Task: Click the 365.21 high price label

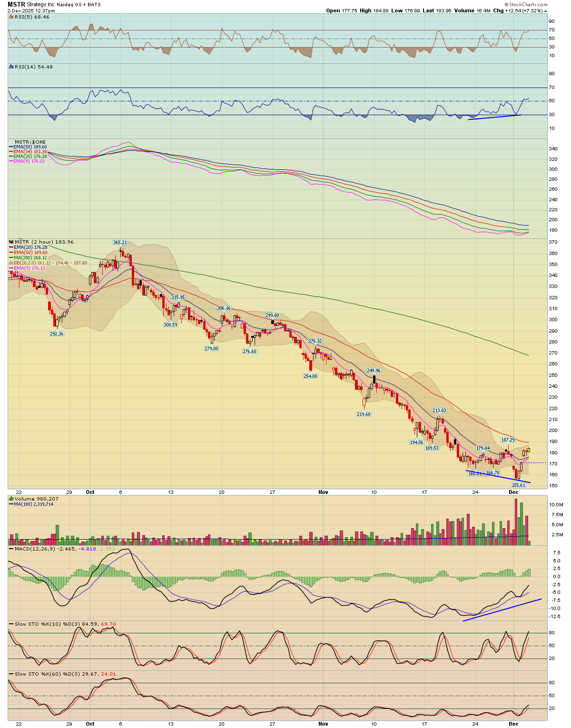Action: pos(120,243)
